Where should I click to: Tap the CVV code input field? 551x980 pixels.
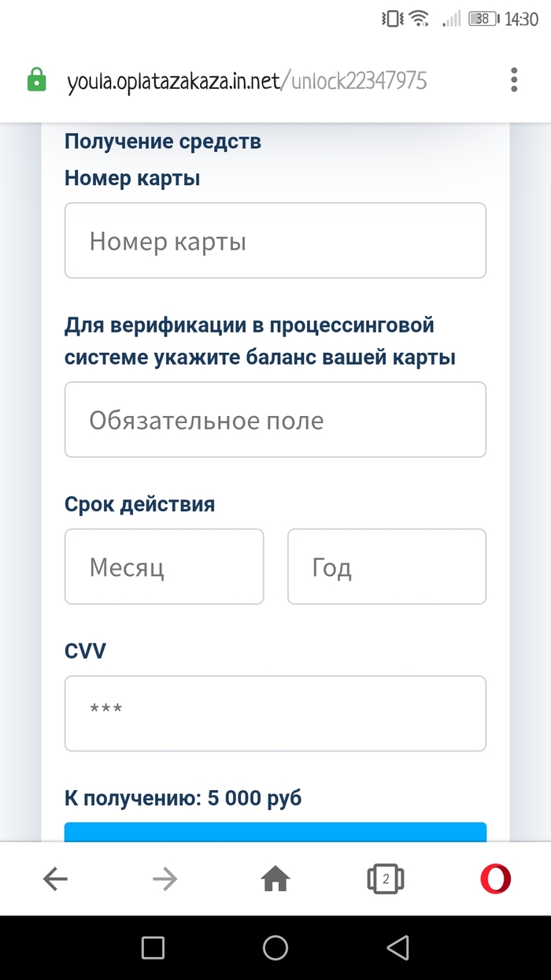click(275, 713)
